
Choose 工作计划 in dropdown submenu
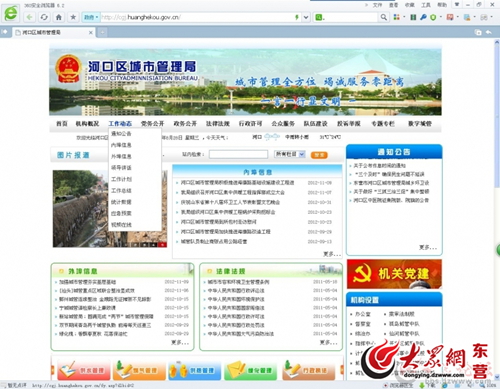coord(121,179)
